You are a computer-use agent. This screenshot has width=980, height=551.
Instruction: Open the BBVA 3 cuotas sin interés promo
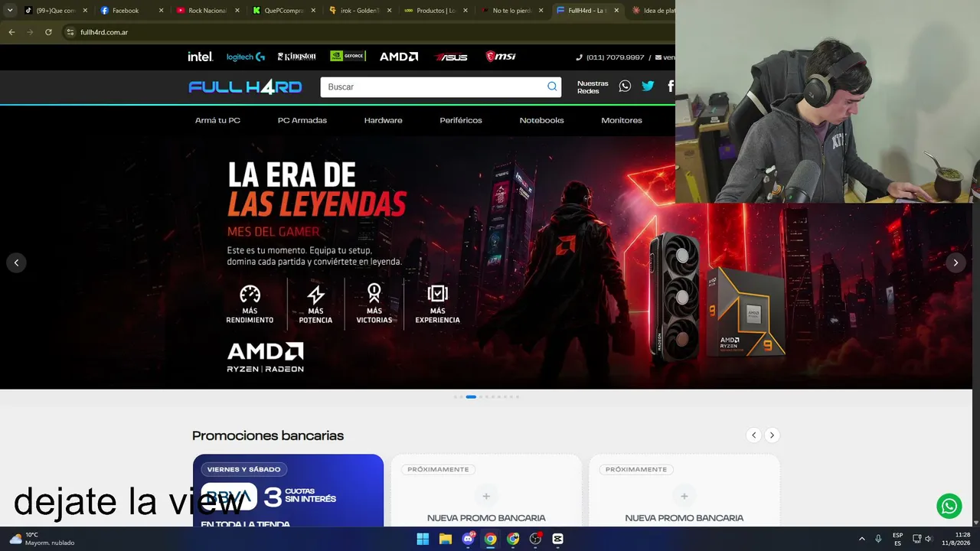(x=288, y=490)
